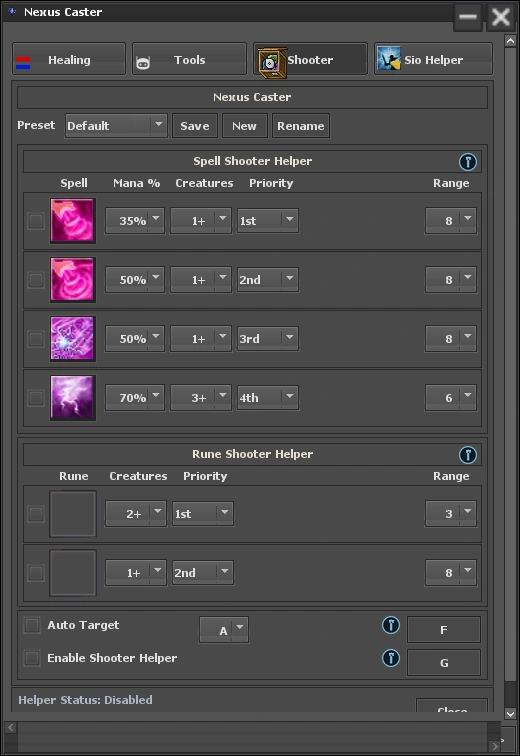Open the Preset Default dropdown
The image size is (520, 756).
(x=116, y=126)
